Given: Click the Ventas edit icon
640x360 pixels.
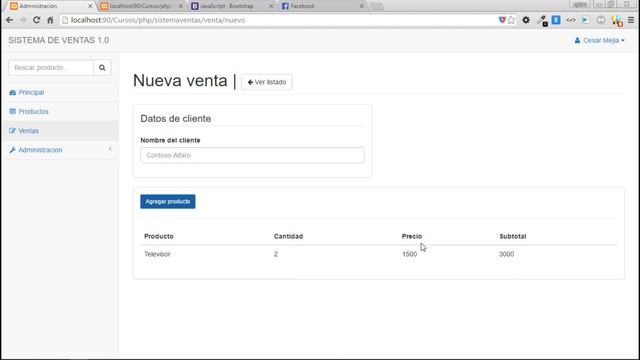Looking at the screenshot, I should tap(12, 131).
